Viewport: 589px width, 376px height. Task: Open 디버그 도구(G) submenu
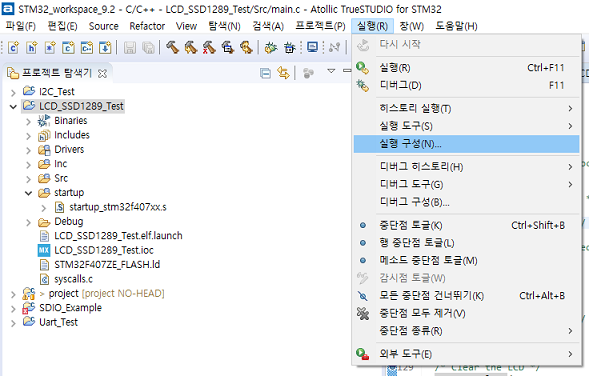(466, 184)
